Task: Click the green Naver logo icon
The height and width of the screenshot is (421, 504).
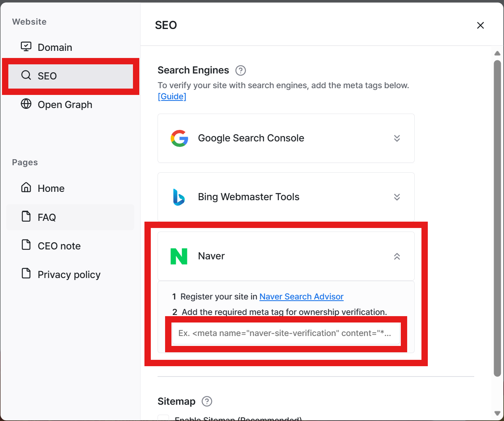Action: [179, 256]
